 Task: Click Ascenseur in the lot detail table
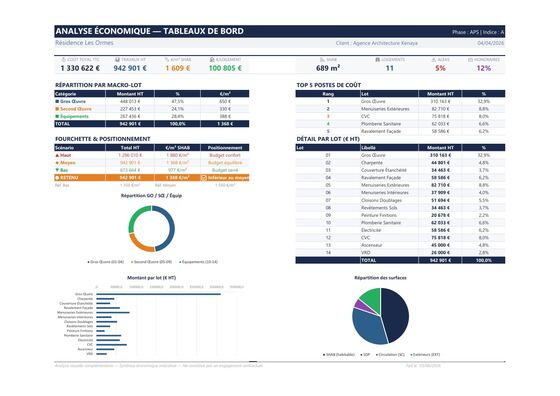pos(371,245)
